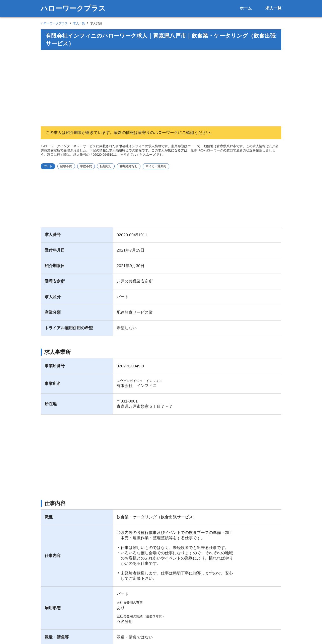This screenshot has height=644, width=322.
Task: Click the furigana ユウゲンガイシャ インフィニ
Action: pos(139,381)
